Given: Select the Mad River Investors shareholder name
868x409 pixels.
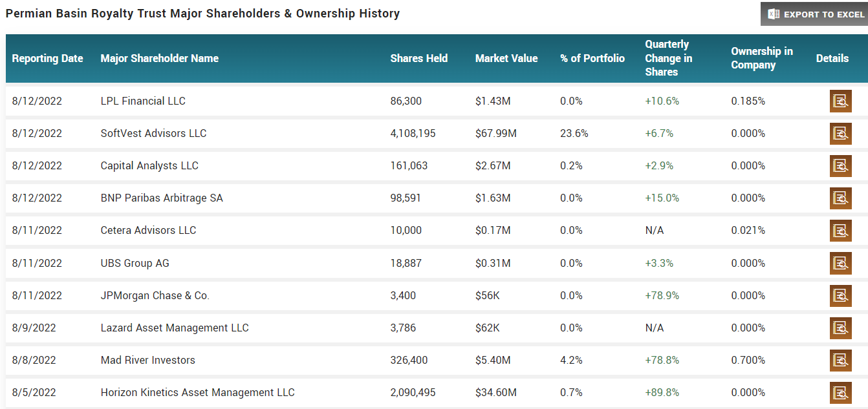Looking at the screenshot, I should (x=147, y=360).
